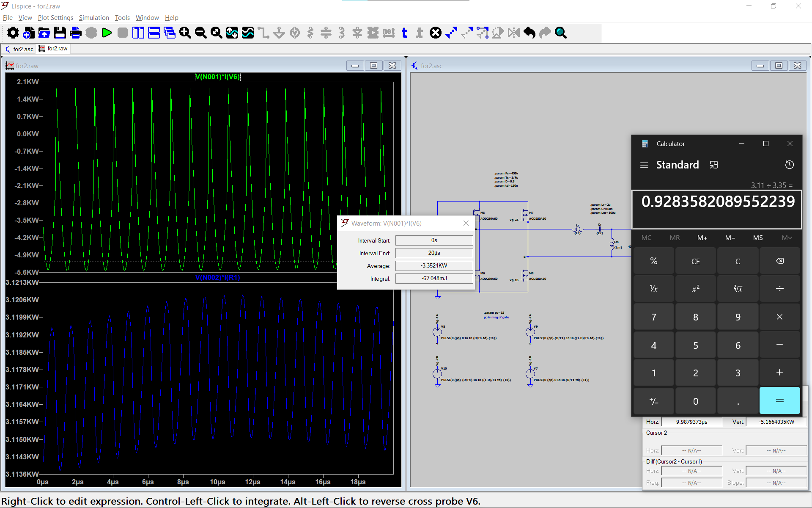Click the Open file toolbar icon
The image size is (812, 508).
pos(44,33)
